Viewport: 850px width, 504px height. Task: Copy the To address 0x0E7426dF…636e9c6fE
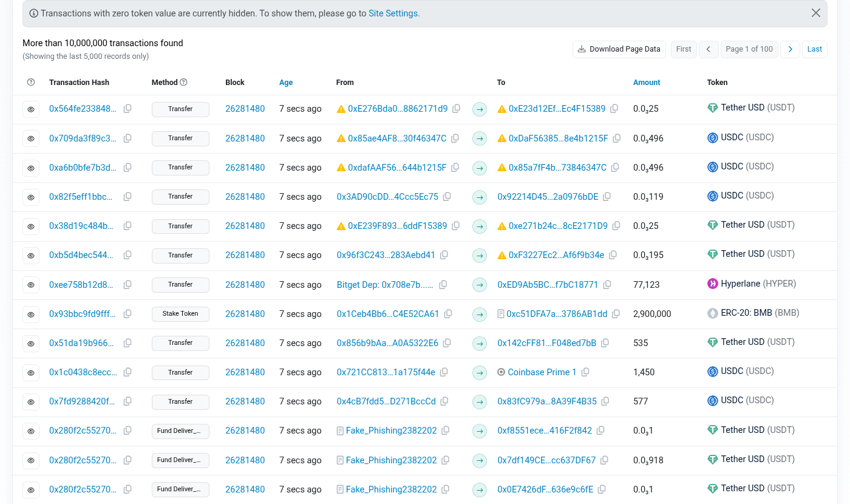tap(602, 489)
